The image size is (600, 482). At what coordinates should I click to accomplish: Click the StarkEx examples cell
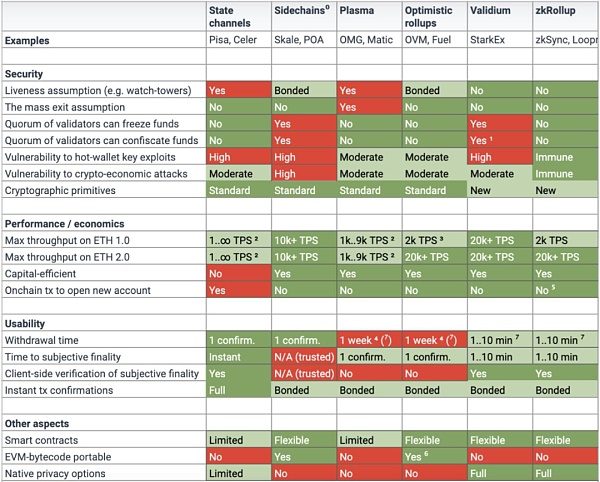coord(488,41)
